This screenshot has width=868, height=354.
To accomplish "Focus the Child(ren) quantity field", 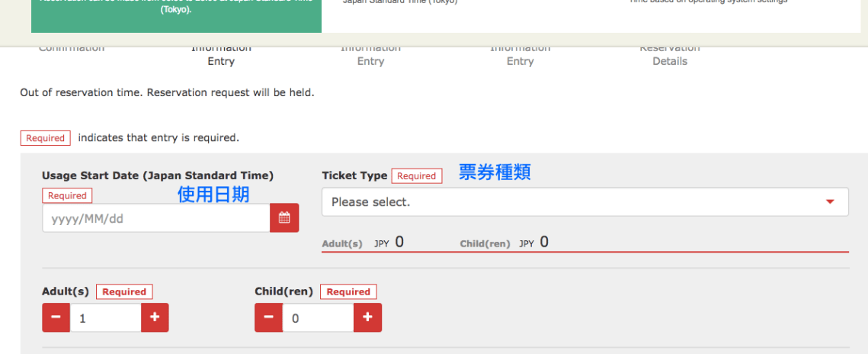I will pyautogui.click(x=318, y=318).
